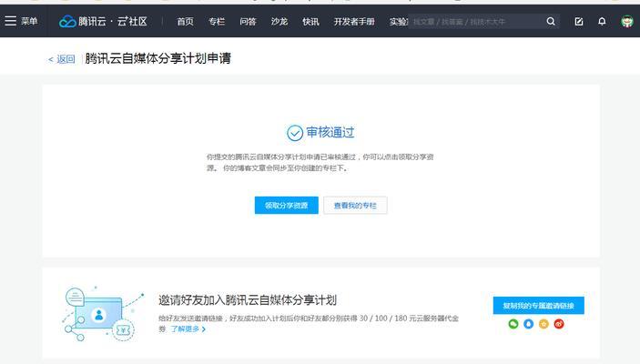
Task: Open 了解更多 link
Action: pos(185,329)
